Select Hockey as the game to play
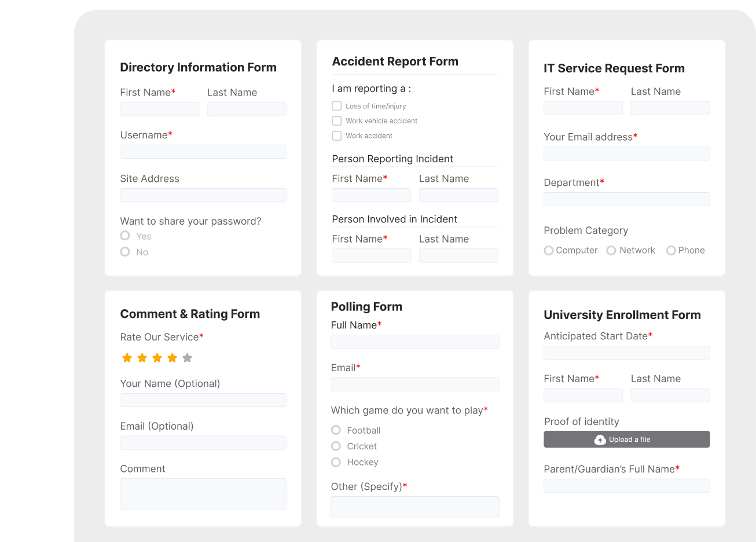Image resolution: width=756 pixels, height=542 pixels. 336,462
